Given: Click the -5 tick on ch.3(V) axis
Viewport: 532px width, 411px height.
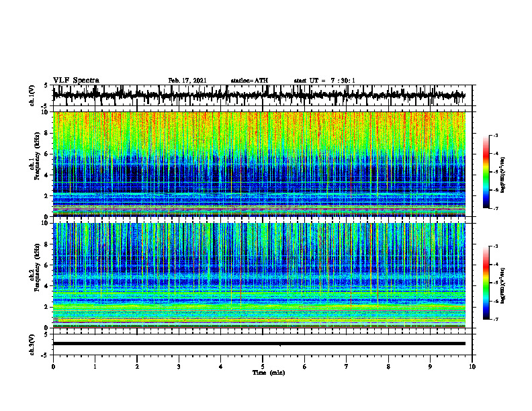Looking at the screenshot, I should 45,355.
